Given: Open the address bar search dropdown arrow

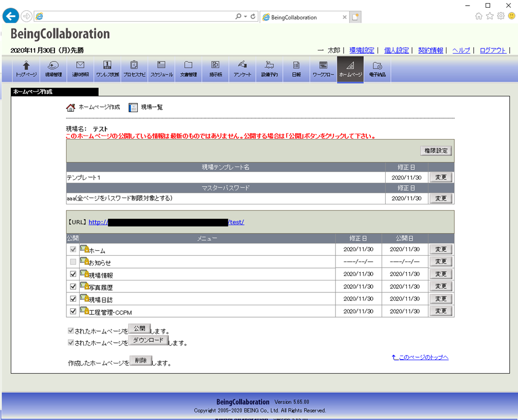Looking at the screenshot, I should (x=245, y=16).
